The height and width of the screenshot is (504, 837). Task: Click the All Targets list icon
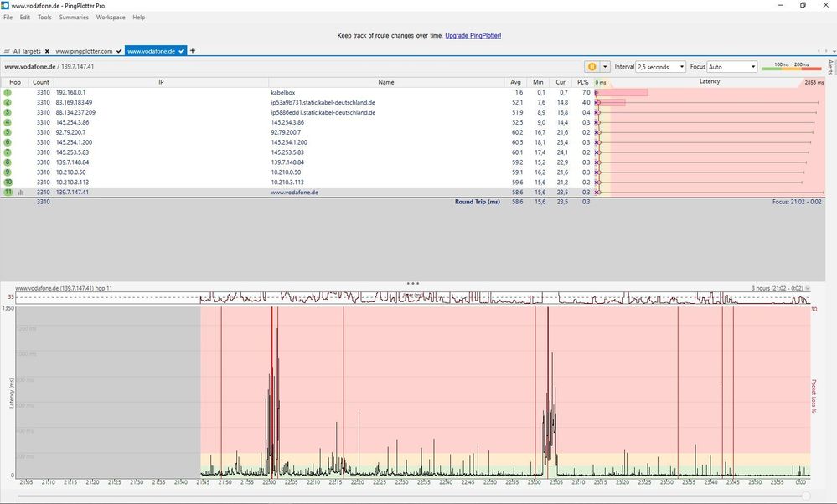pos(7,51)
